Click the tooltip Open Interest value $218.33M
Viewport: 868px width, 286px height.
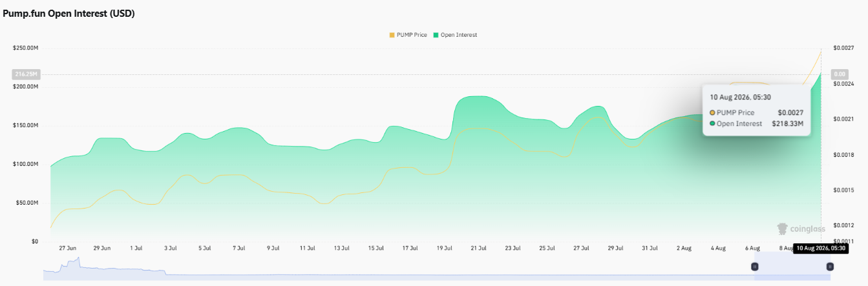(x=787, y=123)
